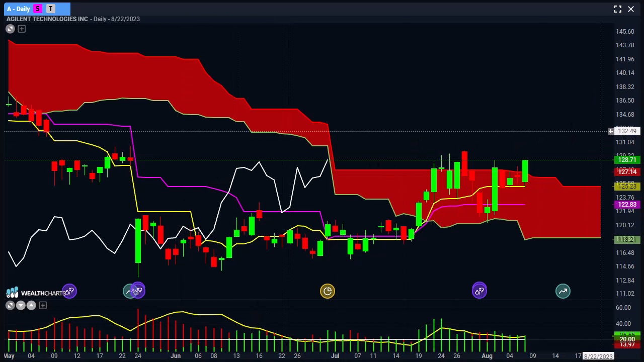Click the 145.60 price axis value
This screenshot has height=362, width=644.
[625, 32]
